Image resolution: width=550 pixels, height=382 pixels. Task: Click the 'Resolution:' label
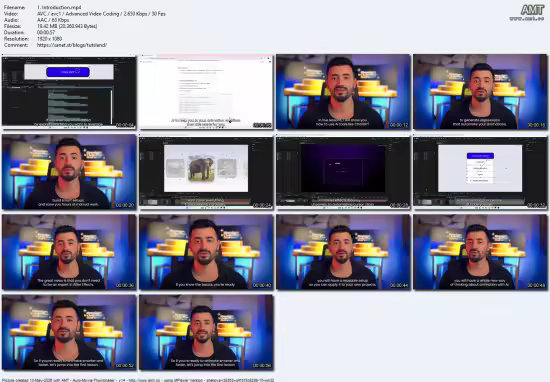click(16, 39)
